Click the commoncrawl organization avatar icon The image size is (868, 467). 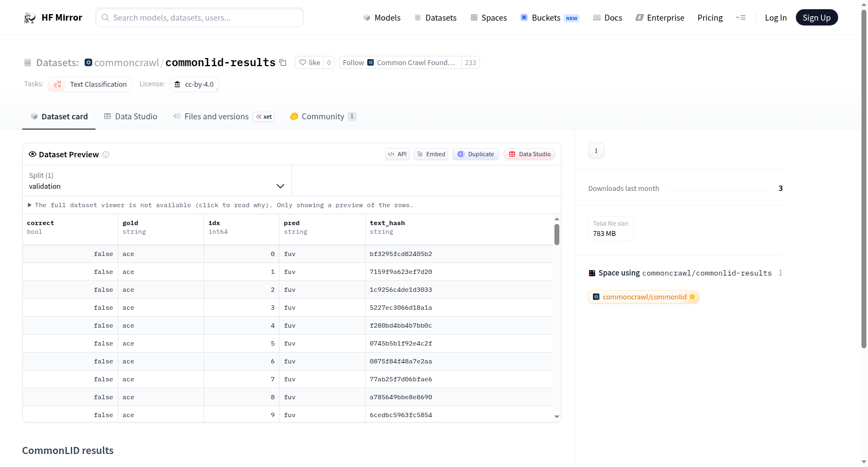88,62
